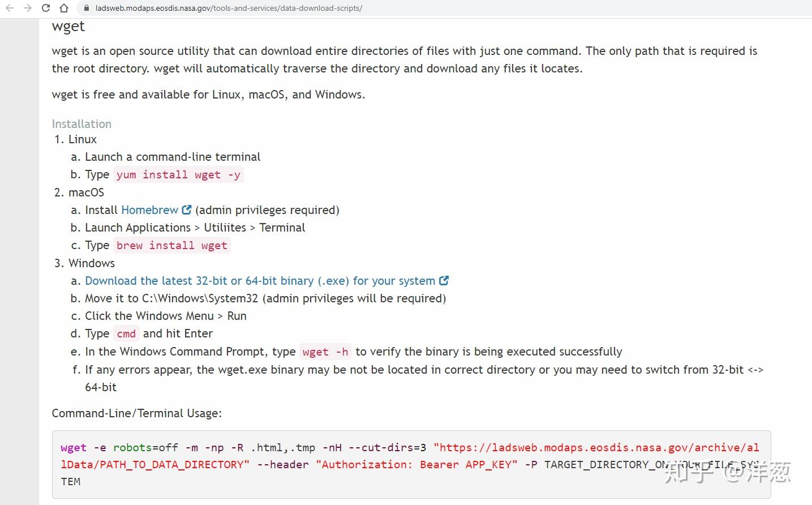This screenshot has width=812, height=505.
Task: Click the 'cmd' inline code
Action: (x=126, y=334)
